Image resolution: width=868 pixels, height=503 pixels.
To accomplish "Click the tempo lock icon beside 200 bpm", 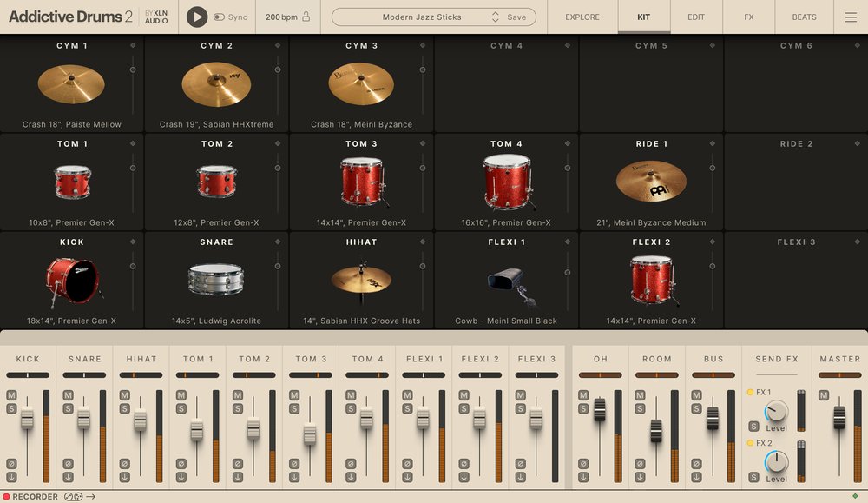I will click(306, 16).
